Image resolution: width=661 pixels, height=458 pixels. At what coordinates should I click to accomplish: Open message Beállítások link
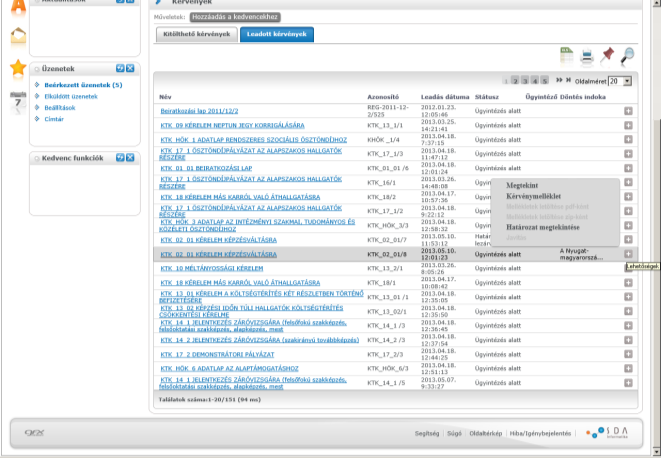(60, 108)
